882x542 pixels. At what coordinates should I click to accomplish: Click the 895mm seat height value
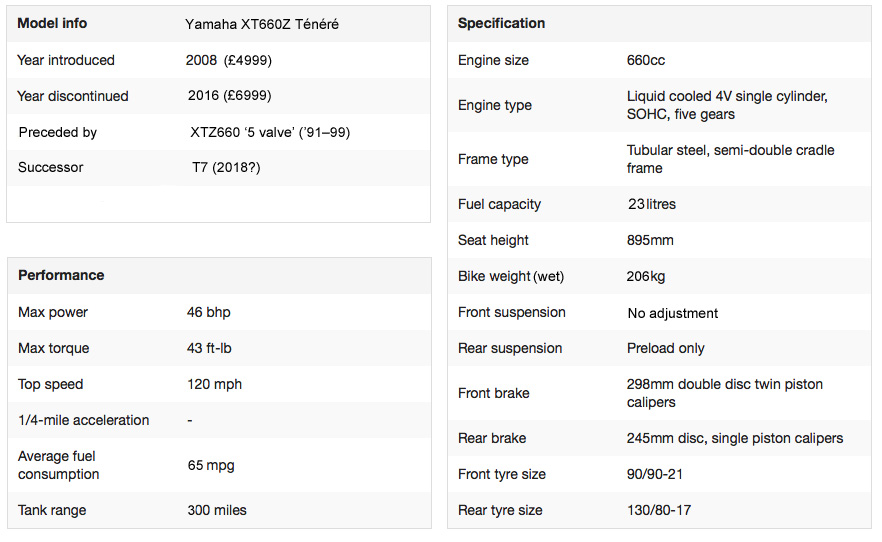click(650, 240)
